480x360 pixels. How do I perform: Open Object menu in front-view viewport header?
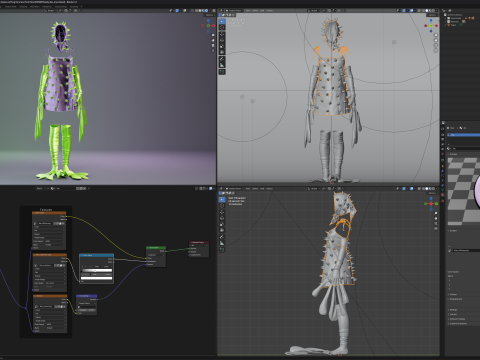click(x=270, y=10)
